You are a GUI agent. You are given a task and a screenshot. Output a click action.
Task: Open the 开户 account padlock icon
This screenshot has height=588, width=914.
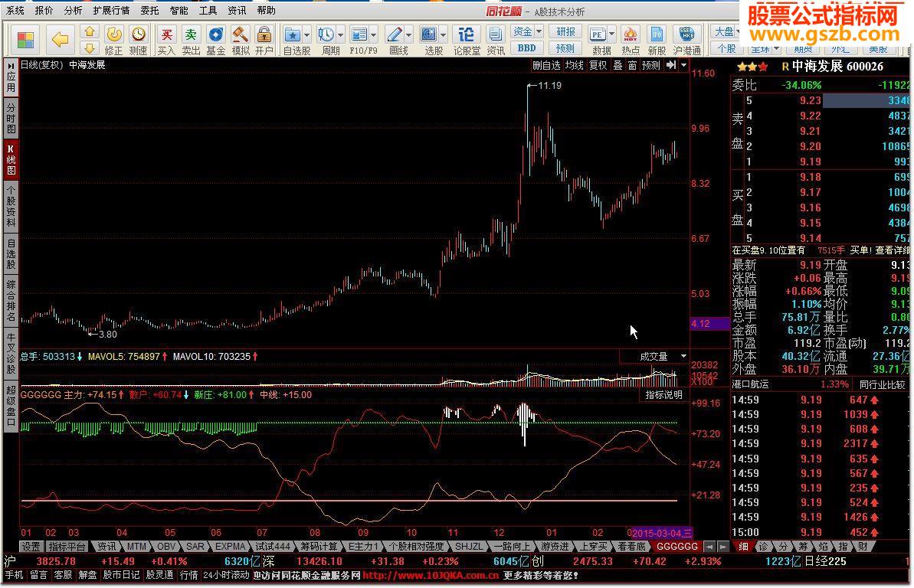coord(264,41)
